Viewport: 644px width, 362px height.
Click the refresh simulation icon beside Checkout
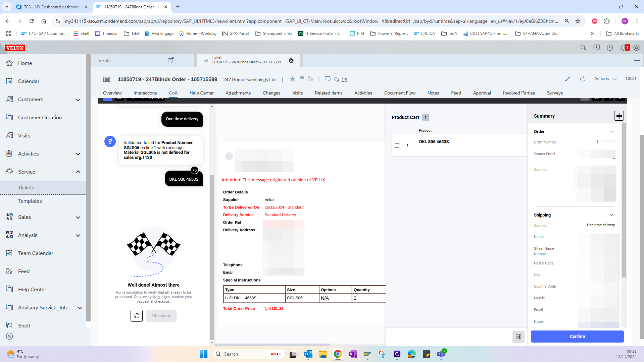point(137,316)
